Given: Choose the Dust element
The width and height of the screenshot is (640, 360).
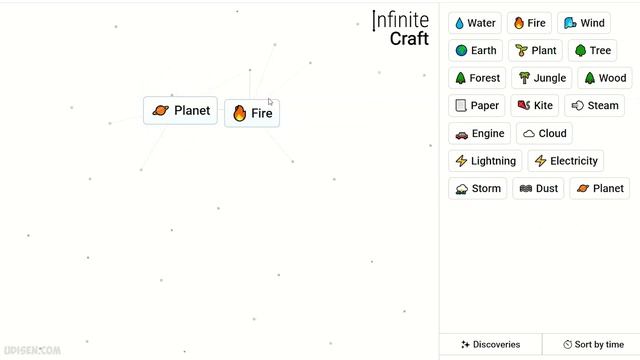Looking at the screenshot, I should 538,189.
